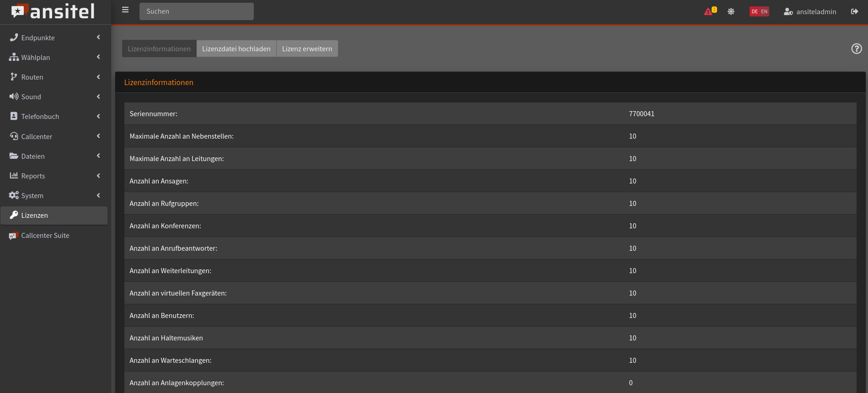Image resolution: width=868 pixels, height=393 pixels.
Task: Toggle the light/dark theme sun icon
Action: pyautogui.click(x=731, y=11)
